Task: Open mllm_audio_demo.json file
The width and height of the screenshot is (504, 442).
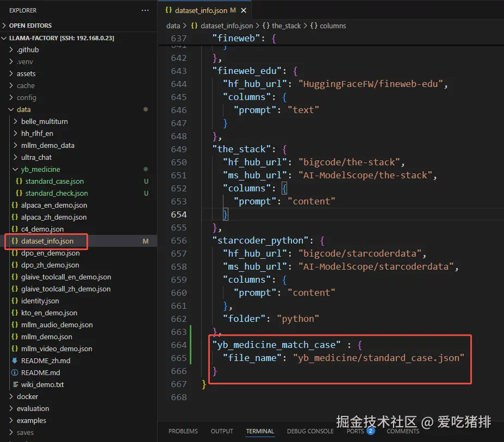Action: pos(57,325)
